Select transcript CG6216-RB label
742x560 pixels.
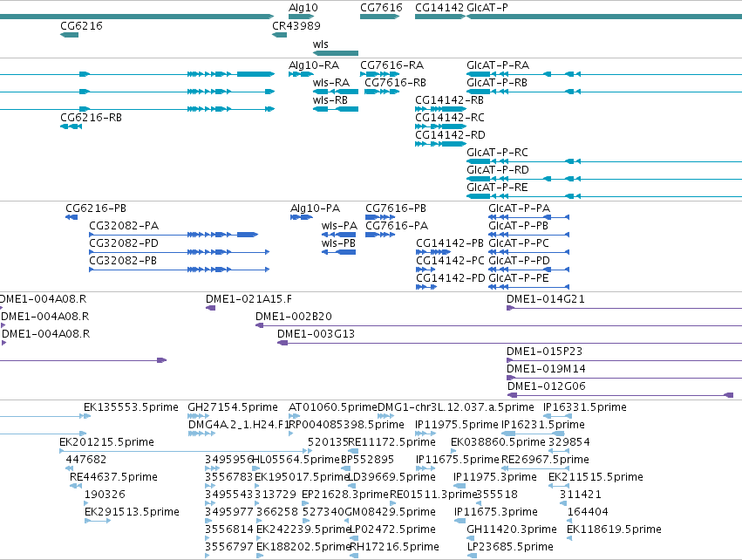click(x=91, y=118)
